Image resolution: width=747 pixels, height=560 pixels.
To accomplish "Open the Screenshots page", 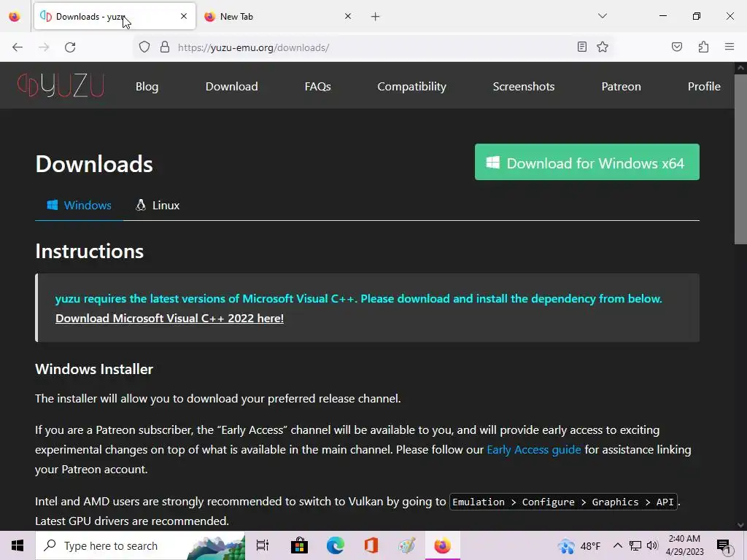I will point(524,87).
